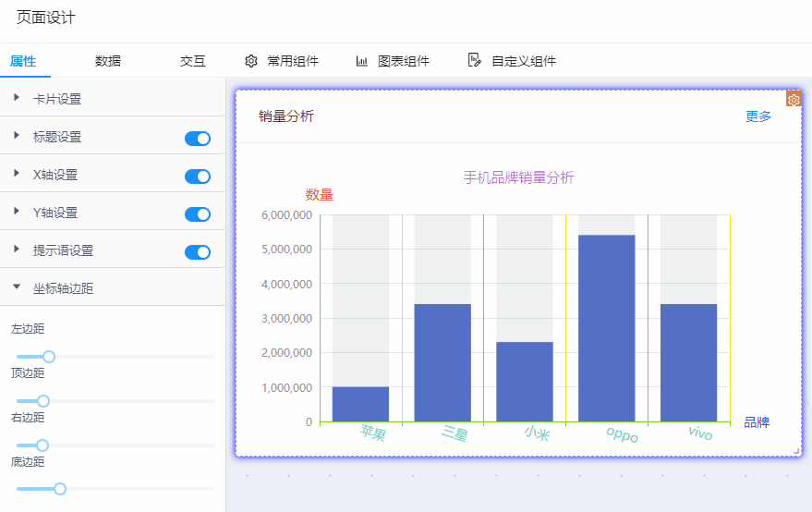Toggle the X轴设置 switch

coord(198,177)
